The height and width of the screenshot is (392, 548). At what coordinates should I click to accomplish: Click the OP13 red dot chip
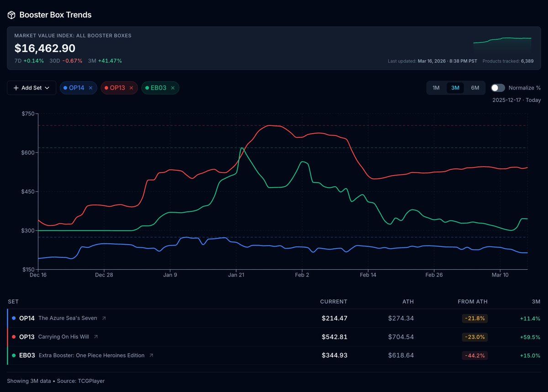[x=106, y=88]
